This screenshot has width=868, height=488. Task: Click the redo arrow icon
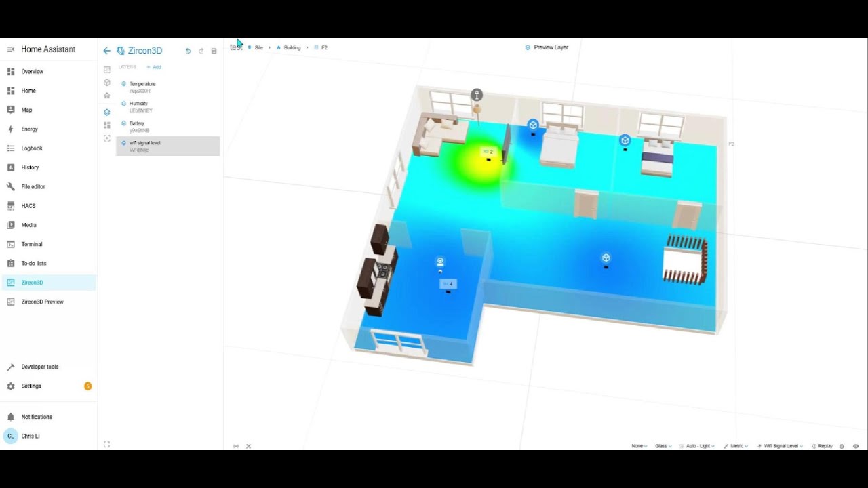click(201, 51)
